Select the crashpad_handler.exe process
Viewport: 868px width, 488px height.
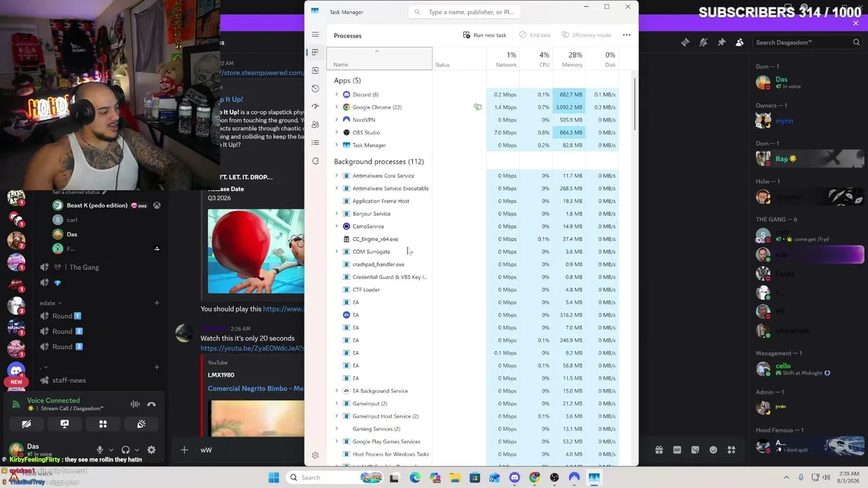tap(378, 264)
